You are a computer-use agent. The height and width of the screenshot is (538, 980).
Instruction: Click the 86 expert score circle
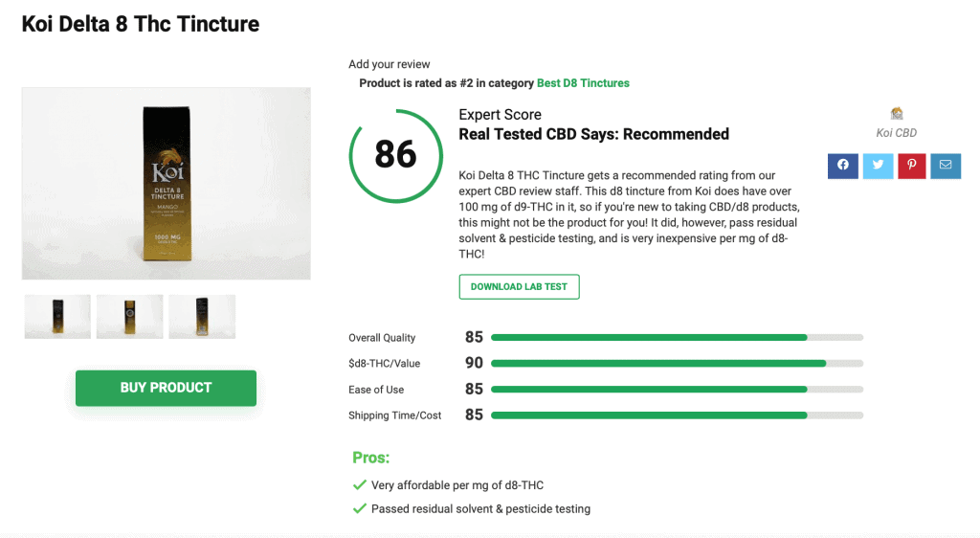pos(395,156)
